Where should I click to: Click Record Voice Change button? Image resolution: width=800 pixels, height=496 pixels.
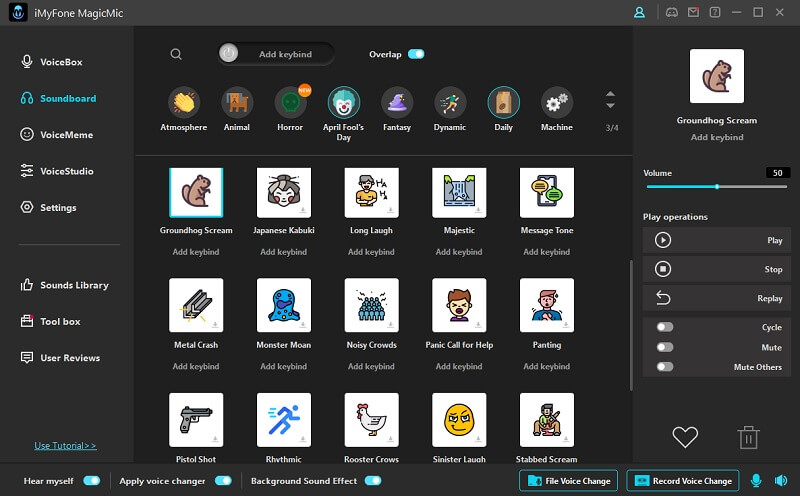tap(683, 481)
